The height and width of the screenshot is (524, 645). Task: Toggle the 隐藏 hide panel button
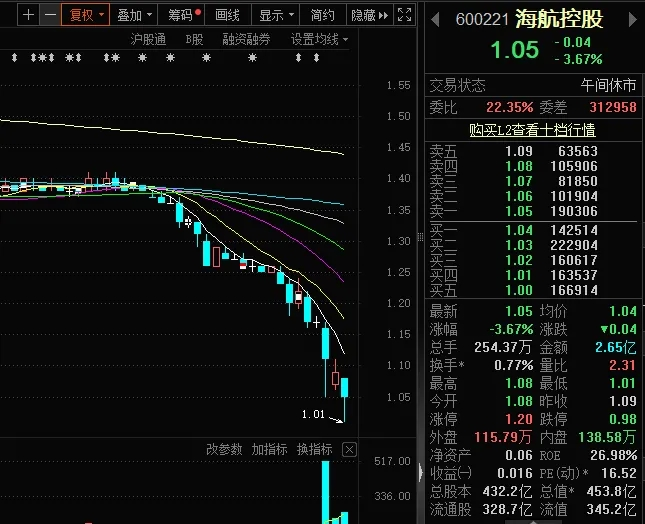(368, 15)
